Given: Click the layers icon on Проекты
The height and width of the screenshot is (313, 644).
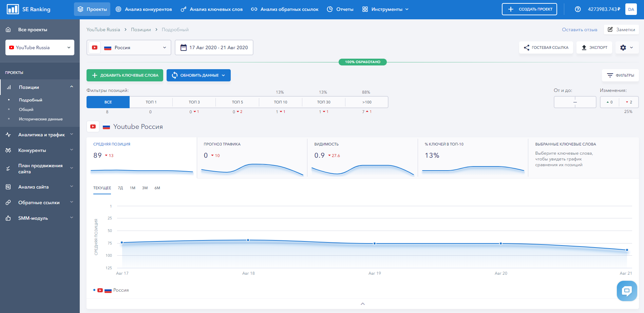Looking at the screenshot, I should coord(80,9).
